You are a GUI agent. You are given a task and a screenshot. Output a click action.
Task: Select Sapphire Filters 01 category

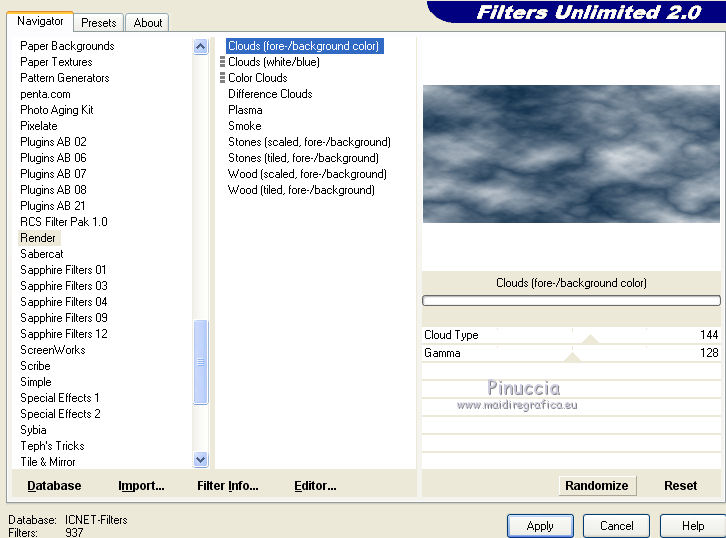tap(63, 270)
